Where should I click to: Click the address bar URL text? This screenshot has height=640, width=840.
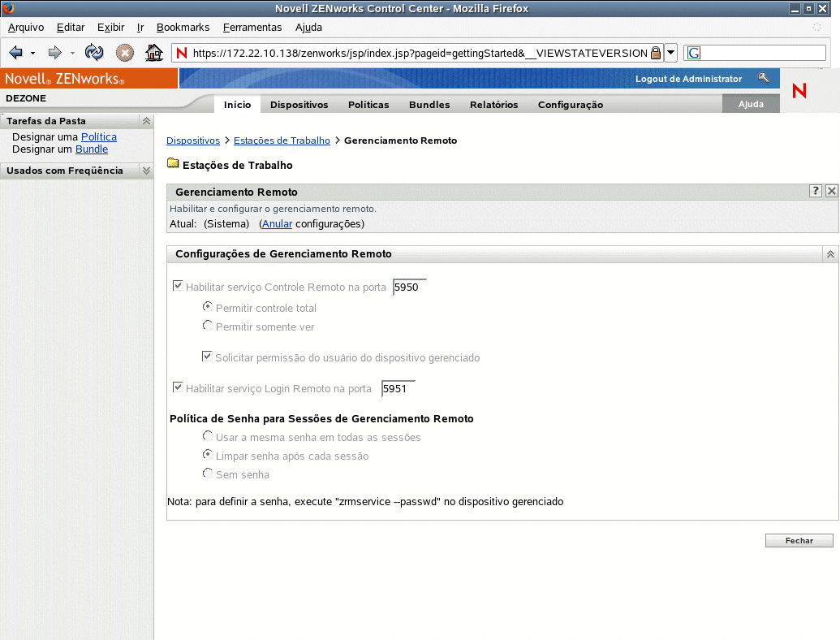(x=420, y=53)
